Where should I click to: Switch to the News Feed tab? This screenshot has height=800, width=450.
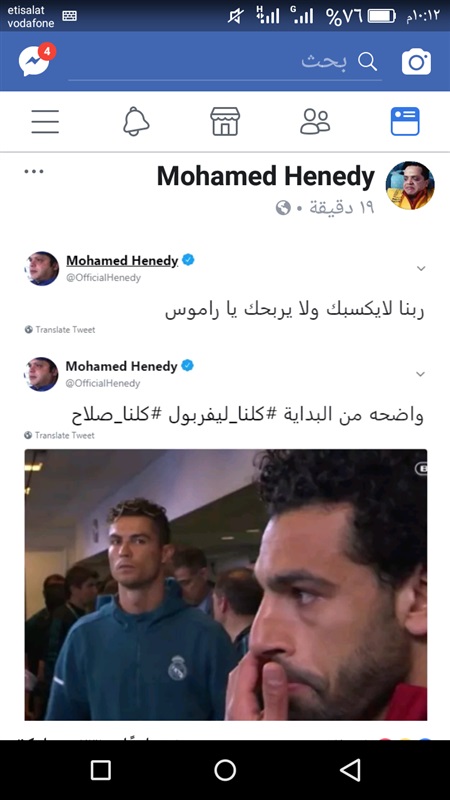pyautogui.click(x=405, y=121)
